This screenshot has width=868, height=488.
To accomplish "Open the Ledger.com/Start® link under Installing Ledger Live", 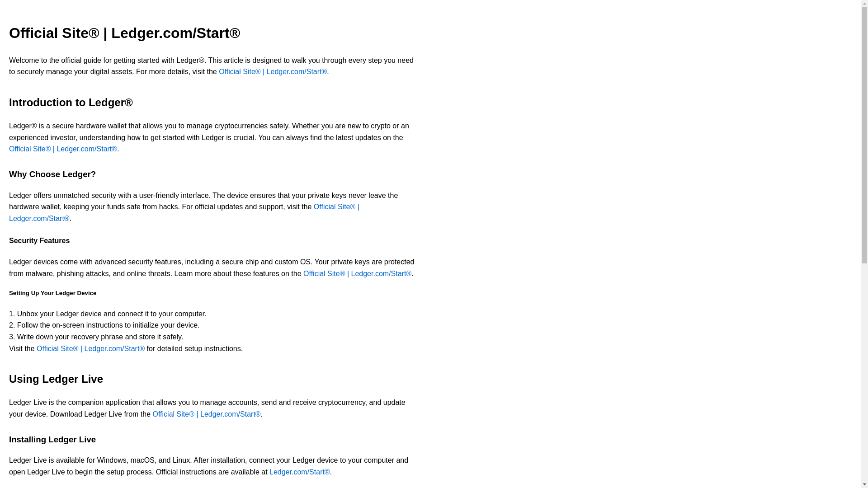I will coord(299,472).
